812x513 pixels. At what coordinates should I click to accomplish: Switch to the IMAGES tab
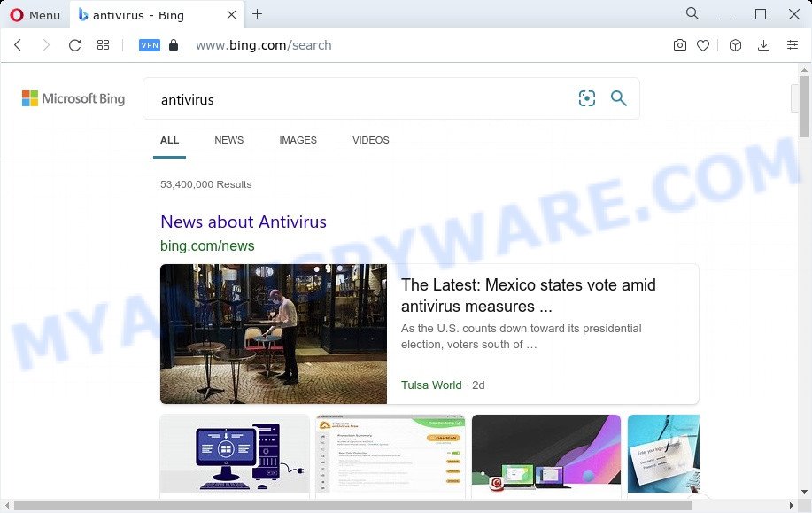click(x=298, y=140)
